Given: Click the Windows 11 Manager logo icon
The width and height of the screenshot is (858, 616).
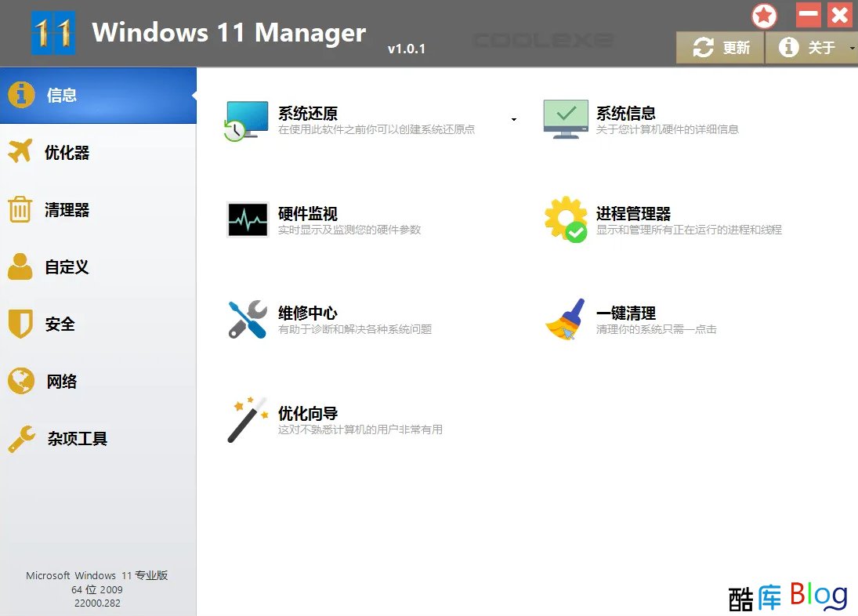Looking at the screenshot, I should (53, 33).
